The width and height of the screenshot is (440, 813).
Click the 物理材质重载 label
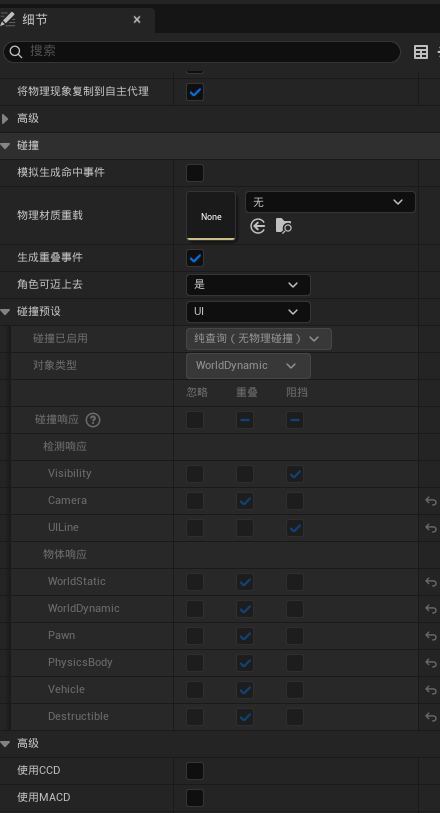pos(50,216)
